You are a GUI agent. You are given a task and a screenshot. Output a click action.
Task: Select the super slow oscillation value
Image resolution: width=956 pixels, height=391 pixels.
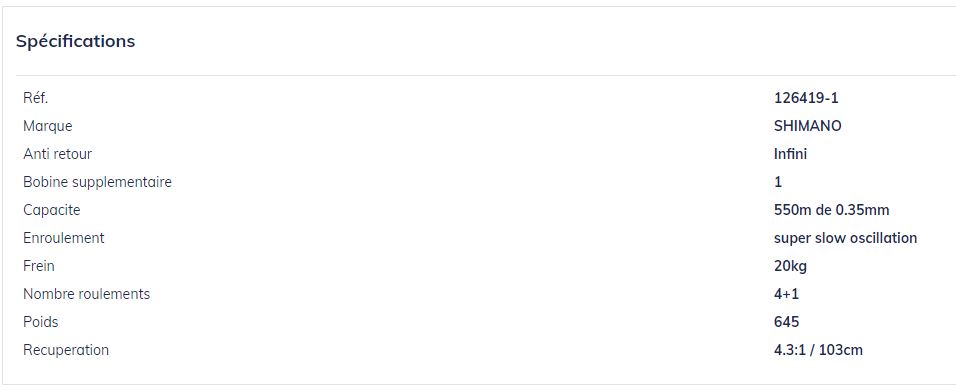(846, 238)
